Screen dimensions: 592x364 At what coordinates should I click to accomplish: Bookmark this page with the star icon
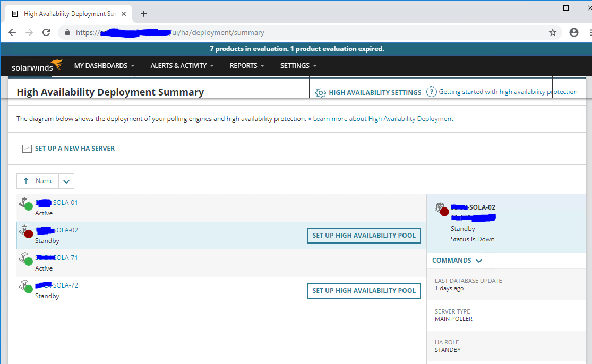[x=553, y=32]
